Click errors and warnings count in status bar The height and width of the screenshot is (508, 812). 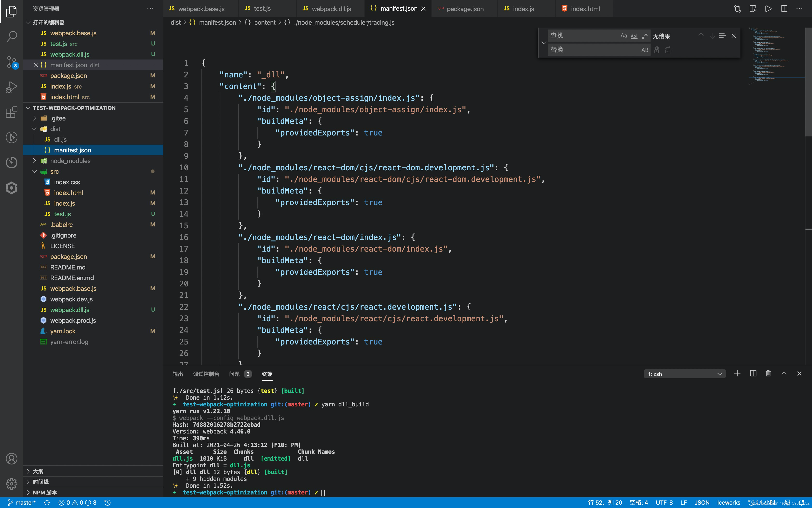77,503
